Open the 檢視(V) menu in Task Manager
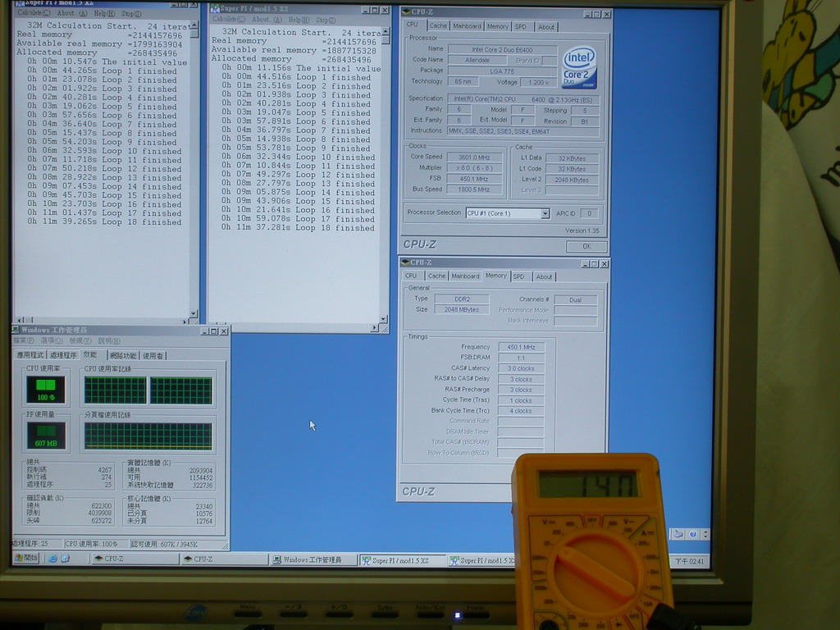 click(x=80, y=340)
